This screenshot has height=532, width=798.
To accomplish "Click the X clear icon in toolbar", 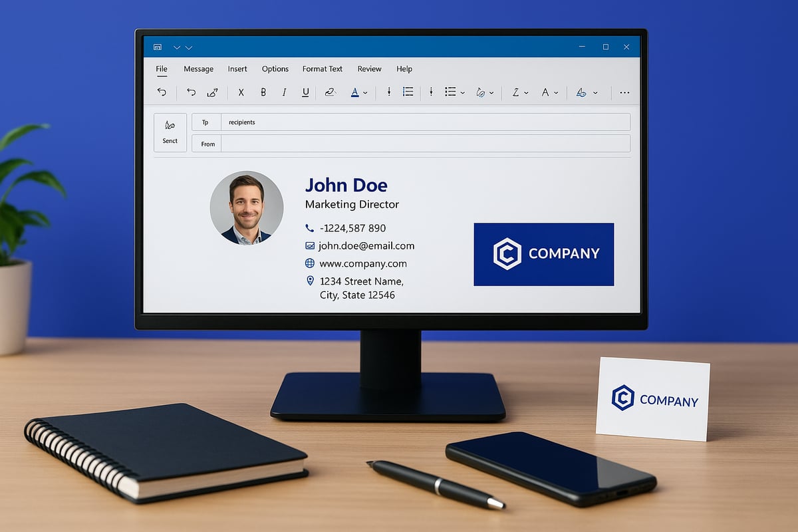I will [x=241, y=93].
